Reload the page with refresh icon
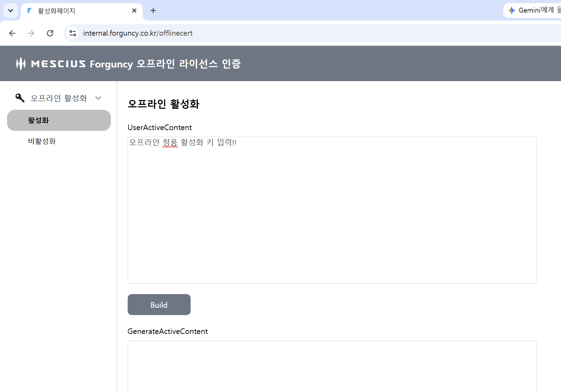561x392 pixels. tap(50, 33)
